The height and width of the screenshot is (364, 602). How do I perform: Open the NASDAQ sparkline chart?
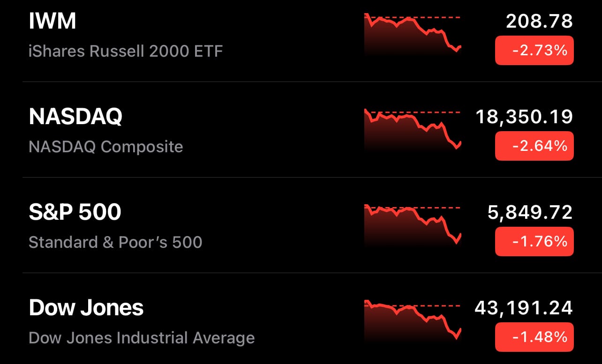point(413,131)
